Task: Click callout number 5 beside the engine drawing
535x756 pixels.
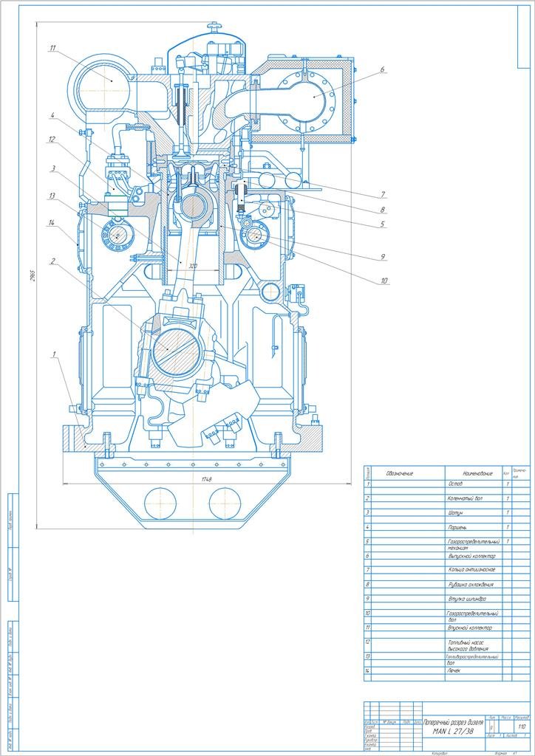Action: tap(382, 224)
